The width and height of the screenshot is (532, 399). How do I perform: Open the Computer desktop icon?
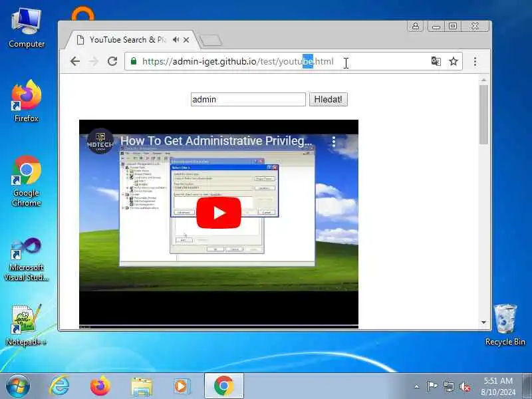27,28
